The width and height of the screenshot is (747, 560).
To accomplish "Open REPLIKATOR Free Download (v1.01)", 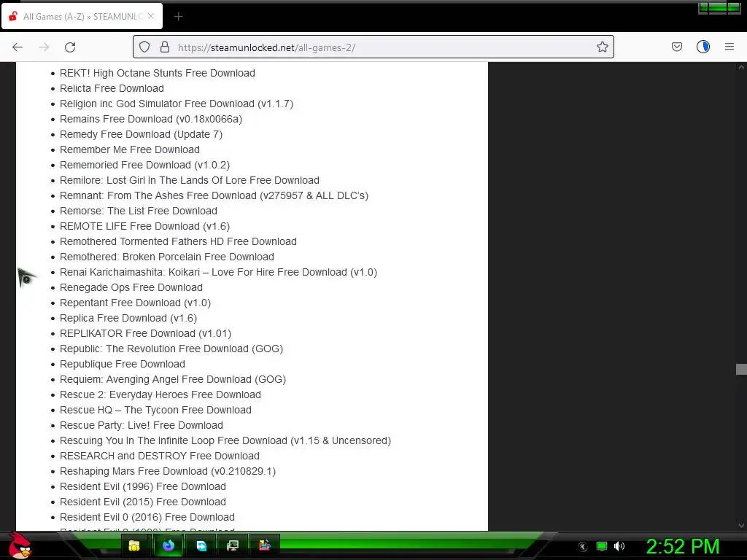I will [145, 333].
